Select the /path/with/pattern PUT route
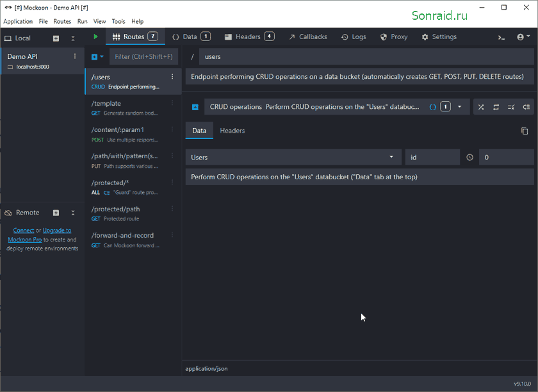 [x=133, y=161]
